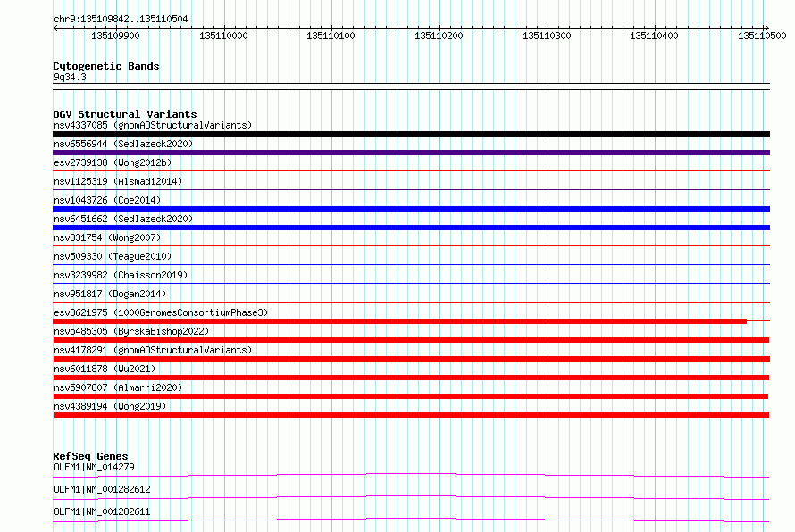Click the blue bar of nsv6451662

point(411,228)
